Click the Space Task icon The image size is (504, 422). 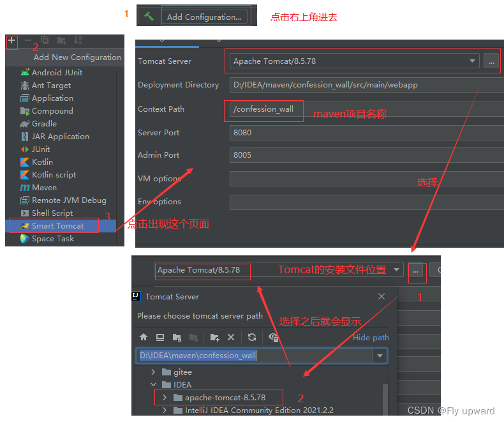(x=25, y=239)
